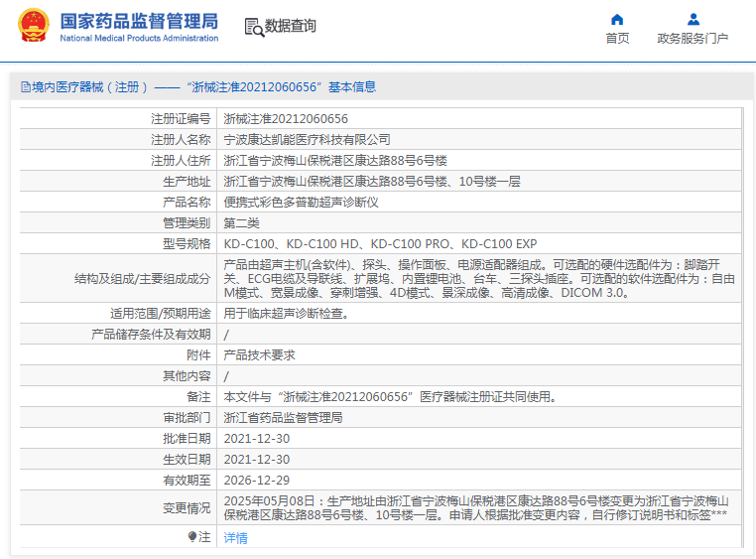Select 产品技术要求 attachment value

point(259,355)
